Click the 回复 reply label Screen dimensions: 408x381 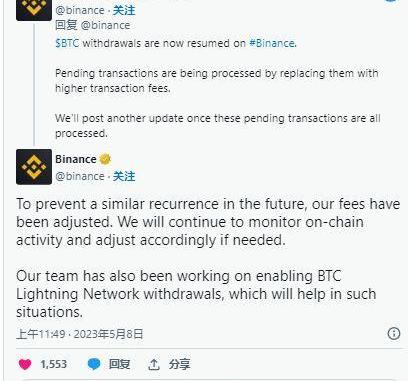point(119,364)
